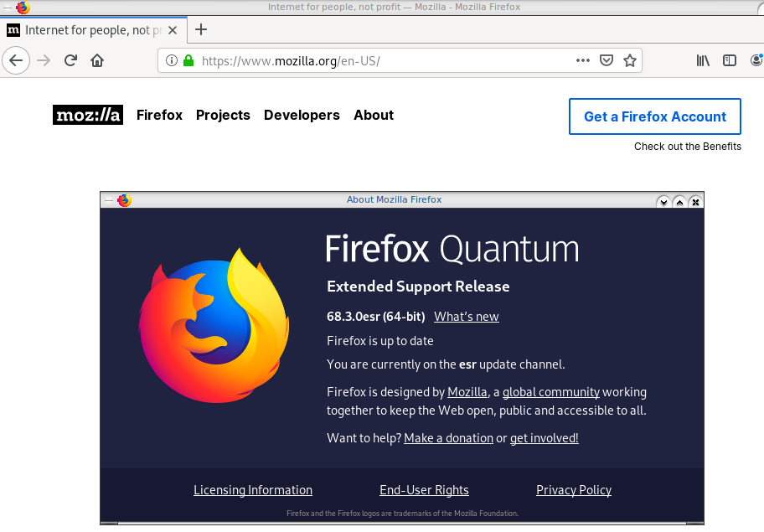Toggle the browser sidebar
Image resolution: width=764 pixels, height=532 pixels.
[x=728, y=59]
